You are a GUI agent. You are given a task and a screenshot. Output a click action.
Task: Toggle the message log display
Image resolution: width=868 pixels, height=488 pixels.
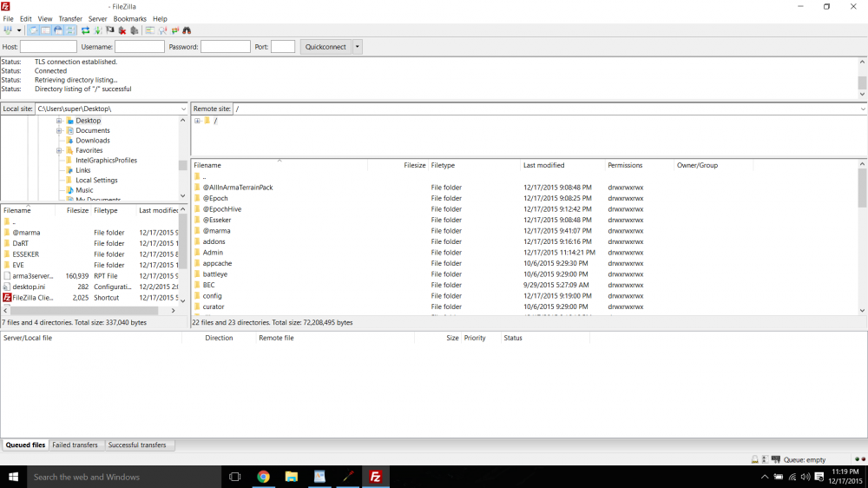click(33, 30)
